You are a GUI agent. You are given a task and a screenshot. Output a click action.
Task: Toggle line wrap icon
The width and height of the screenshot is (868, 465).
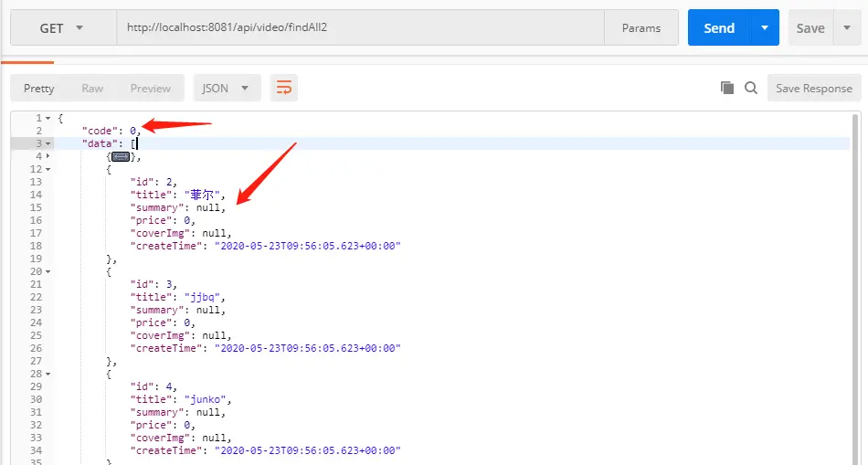point(284,88)
